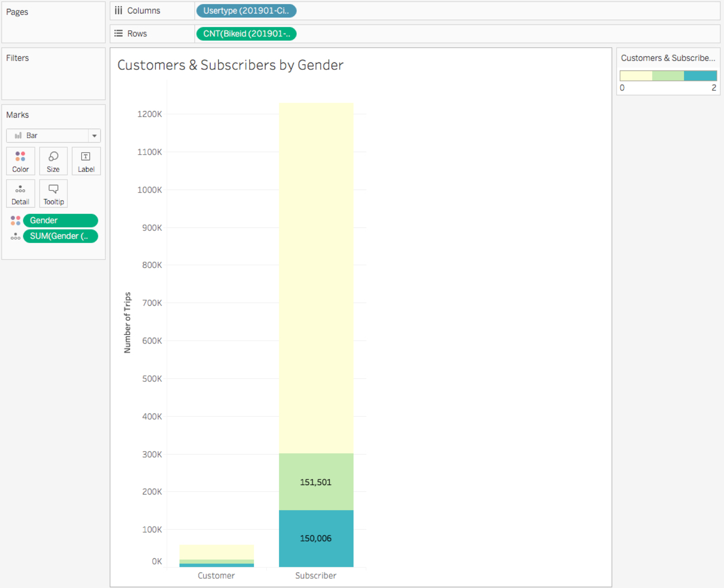Select the CNT(Bikeid) pill on Rows
The height and width of the screenshot is (588, 724).
pos(246,33)
